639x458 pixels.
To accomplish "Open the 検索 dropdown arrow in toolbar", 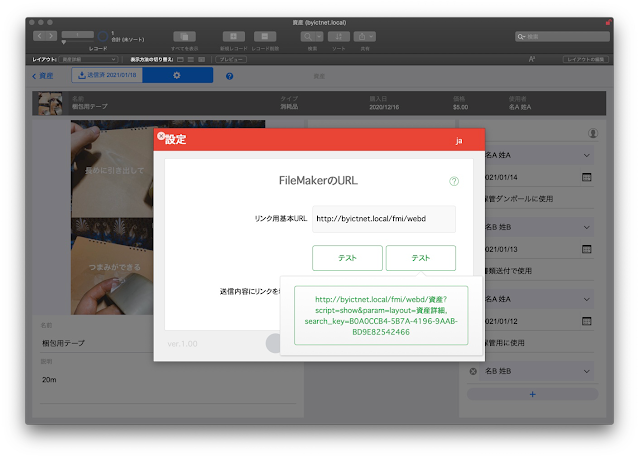I will point(320,37).
